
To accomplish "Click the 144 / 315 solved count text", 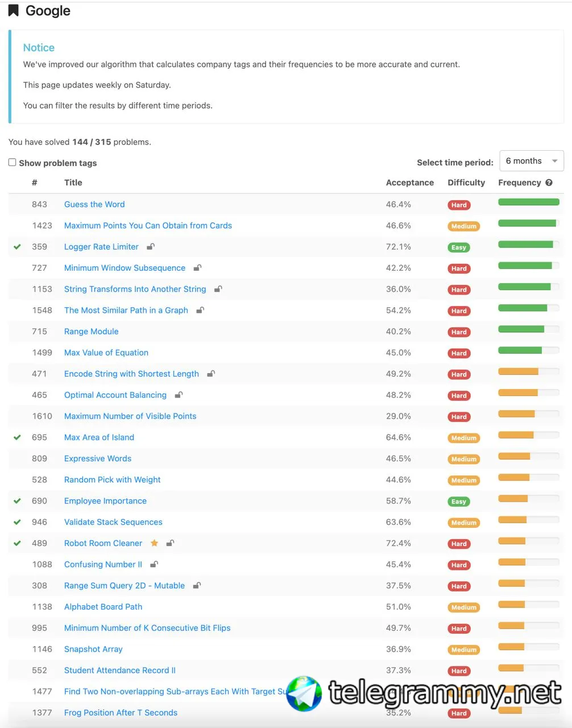I will pos(92,142).
